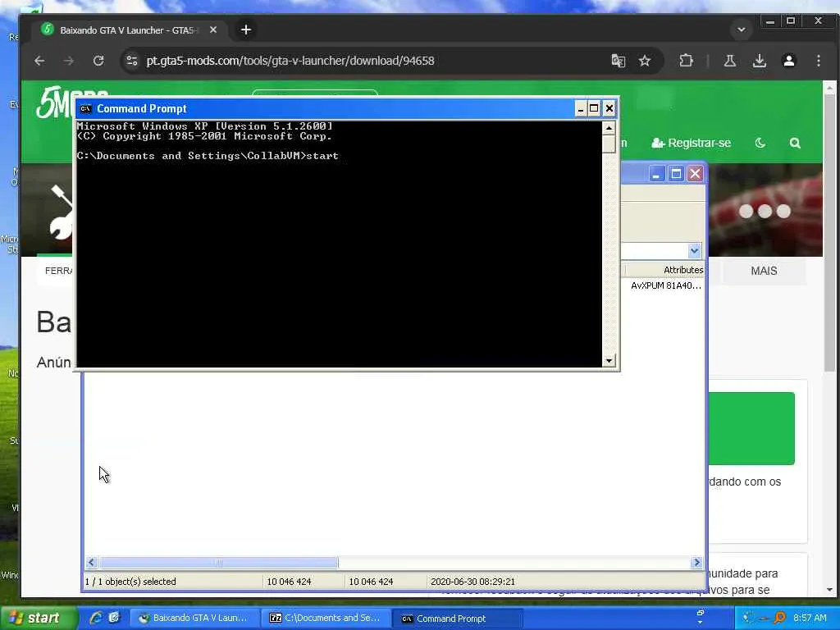840x630 pixels.
Task: Open site information icon in address bar
Action: pyautogui.click(x=132, y=61)
